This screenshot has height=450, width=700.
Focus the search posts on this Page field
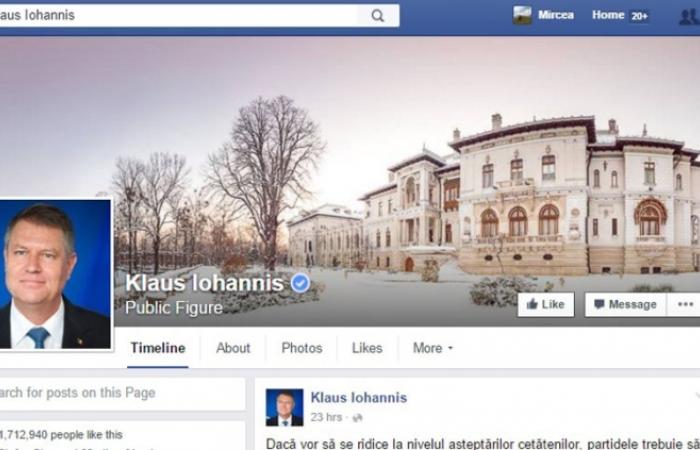pyautogui.click(x=121, y=393)
